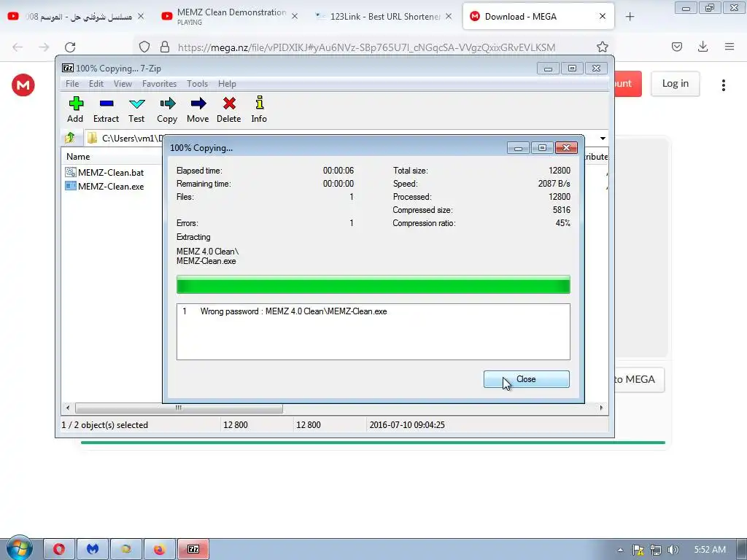Open the Edit menu in 7-Zip
Viewport: 747px width, 560px height.
96,84
